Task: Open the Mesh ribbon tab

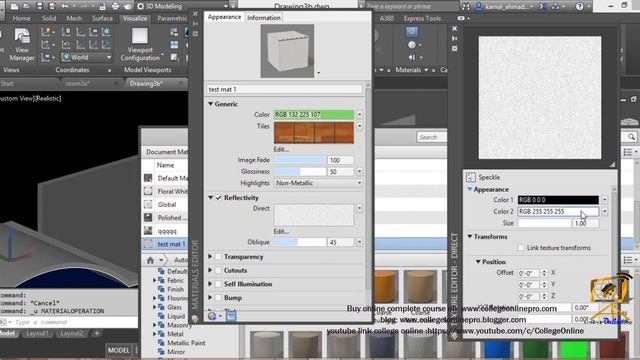Action: tap(74, 18)
